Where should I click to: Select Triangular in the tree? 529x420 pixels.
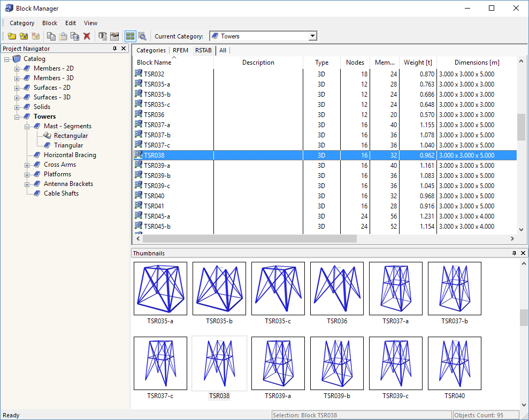coord(68,145)
